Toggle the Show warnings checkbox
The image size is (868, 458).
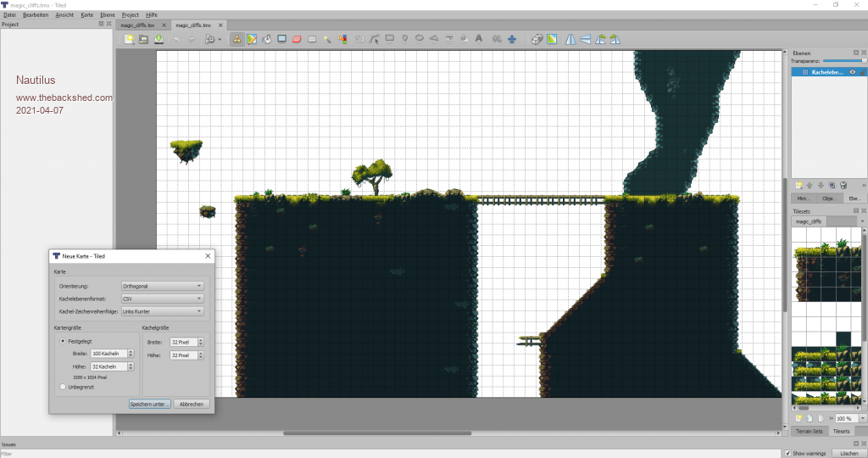pyautogui.click(x=787, y=453)
